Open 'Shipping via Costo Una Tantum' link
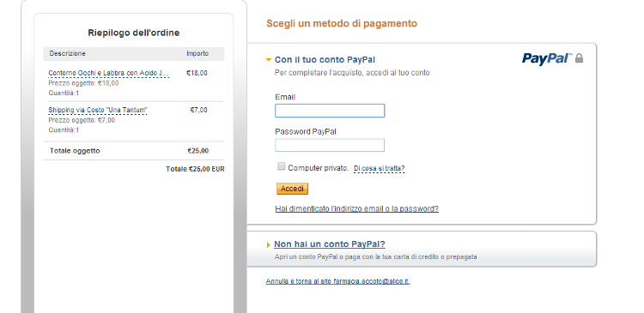The width and height of the screenshot is (644, 313). (x=98, y=111)
